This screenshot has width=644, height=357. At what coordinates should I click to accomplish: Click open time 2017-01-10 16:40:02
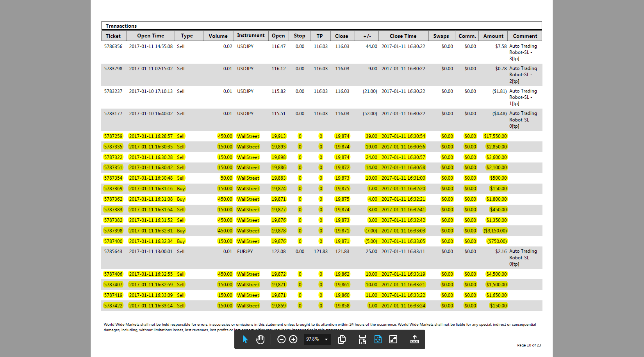pyautogui.click(x=151, y=114)
